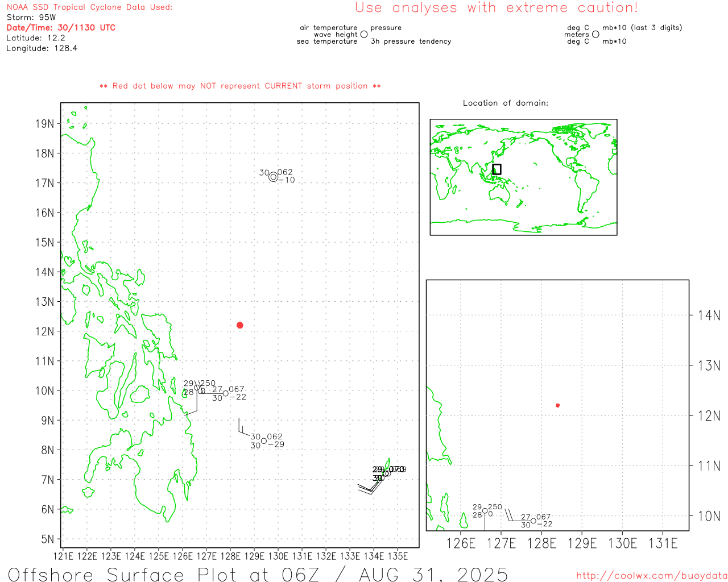Image resolution: width=728 pixels, height=582 pixels.
Task: Click the red dot in the zoomed inset map
Action: point(558,405)
